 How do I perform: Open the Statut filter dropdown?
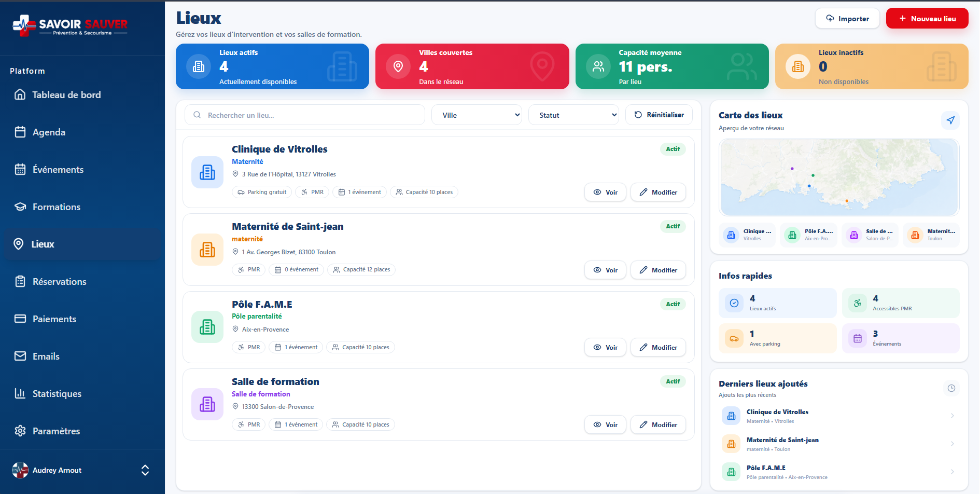(573, 115)
